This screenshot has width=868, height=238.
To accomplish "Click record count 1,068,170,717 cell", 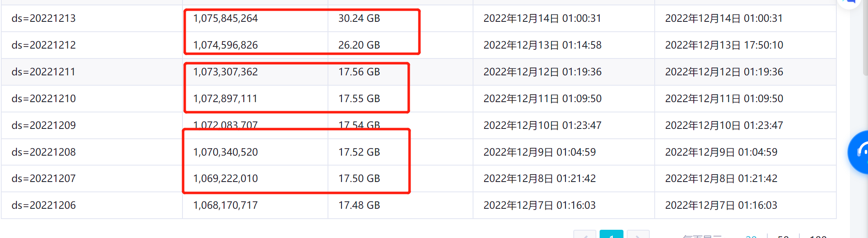I will click(x=225, y=205).
